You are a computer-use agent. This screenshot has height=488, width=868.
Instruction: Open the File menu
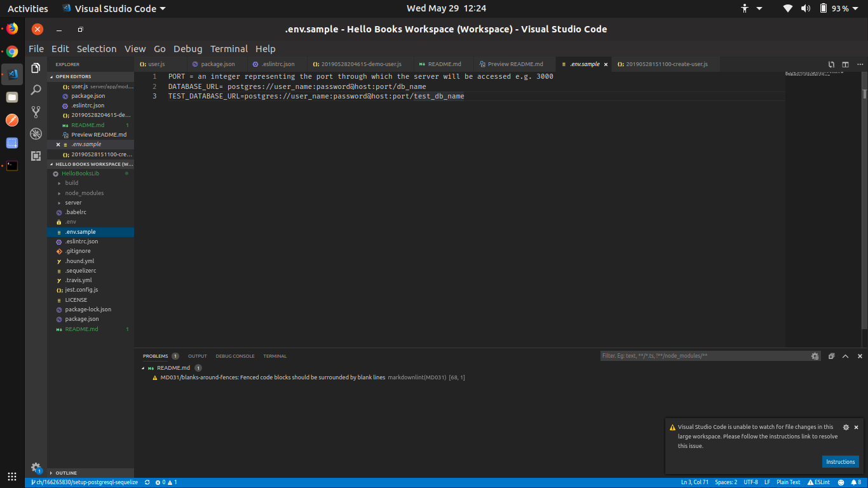pyautogui.click(x=36, y=49)
